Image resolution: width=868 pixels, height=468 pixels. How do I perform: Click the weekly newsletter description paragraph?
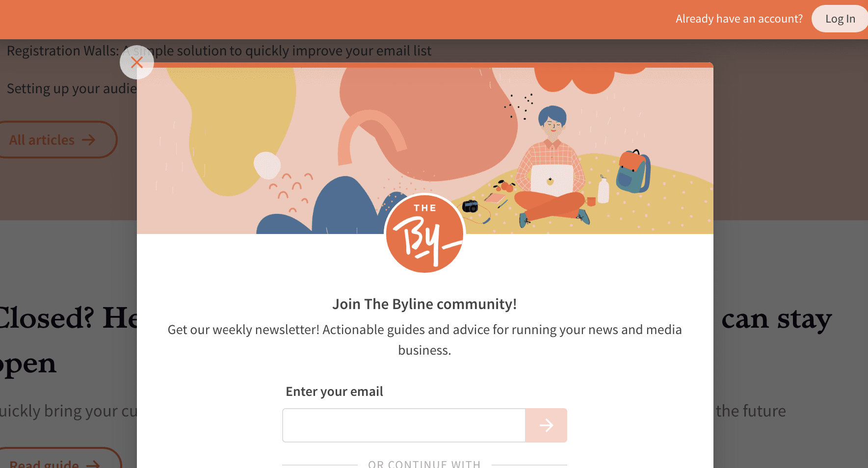[x=424, y=340]
